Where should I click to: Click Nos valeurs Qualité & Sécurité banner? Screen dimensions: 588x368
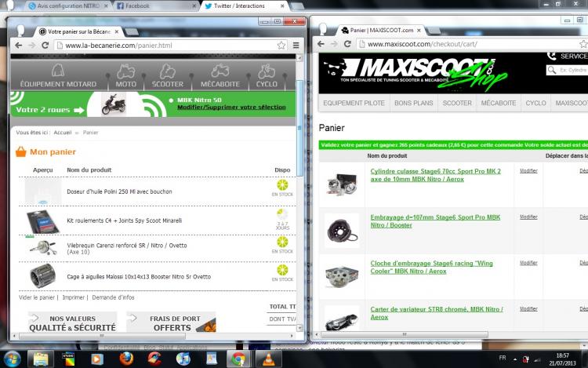[72, 322]
